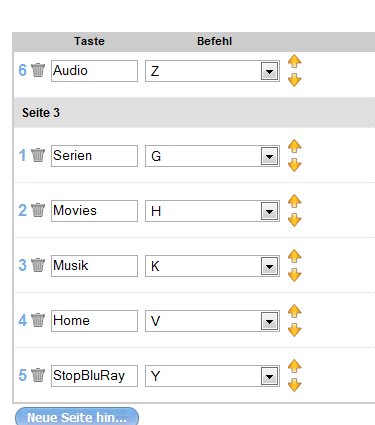Move the Home row down

click(x=295, y=330)
